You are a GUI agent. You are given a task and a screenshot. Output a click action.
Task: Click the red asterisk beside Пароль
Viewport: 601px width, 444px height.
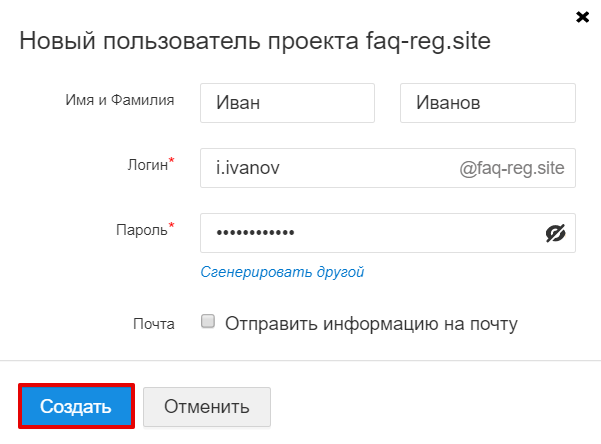click(x=171, y=227)
